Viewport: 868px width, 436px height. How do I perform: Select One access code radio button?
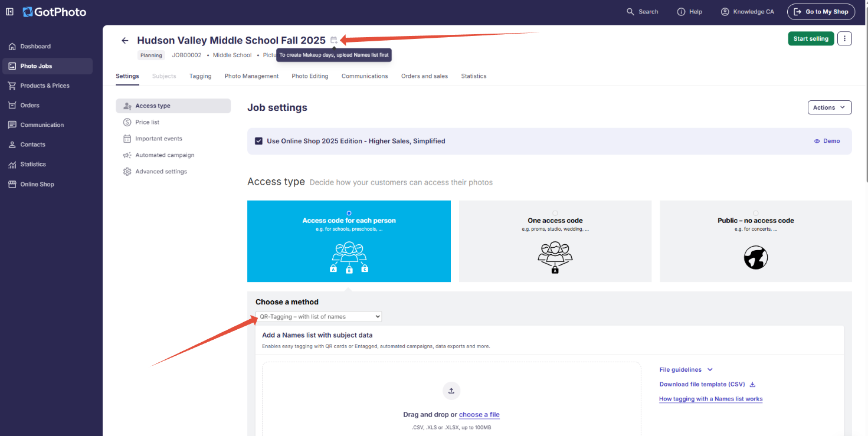click(555, 213)
